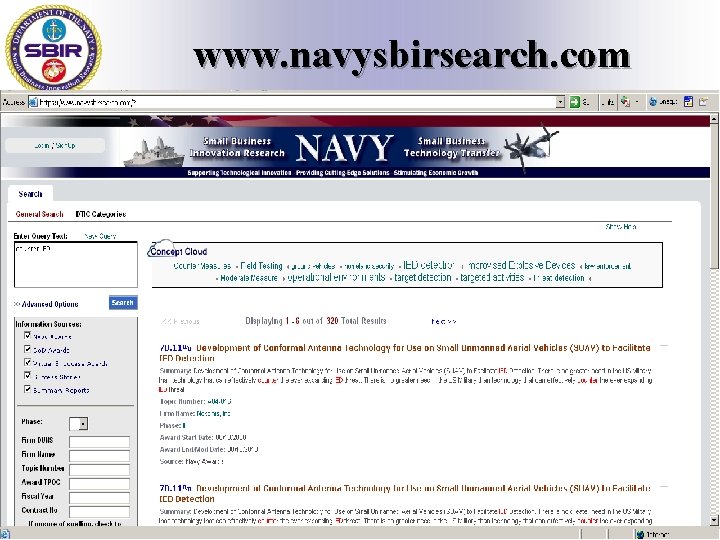The height and width of the screenshot is (540, 720).
Task: Select threat detection concept
Action: 558,278
